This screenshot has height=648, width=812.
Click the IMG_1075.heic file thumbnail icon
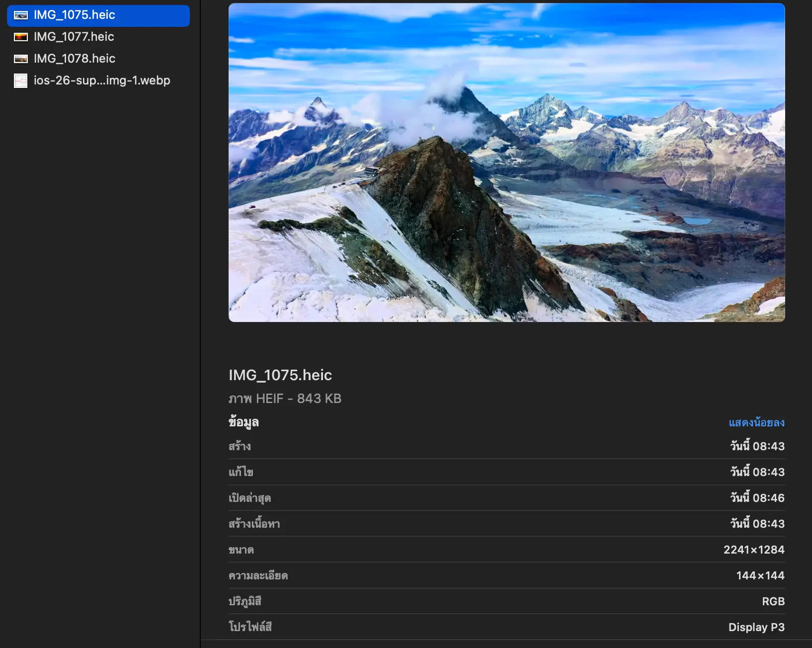(20, 15)
